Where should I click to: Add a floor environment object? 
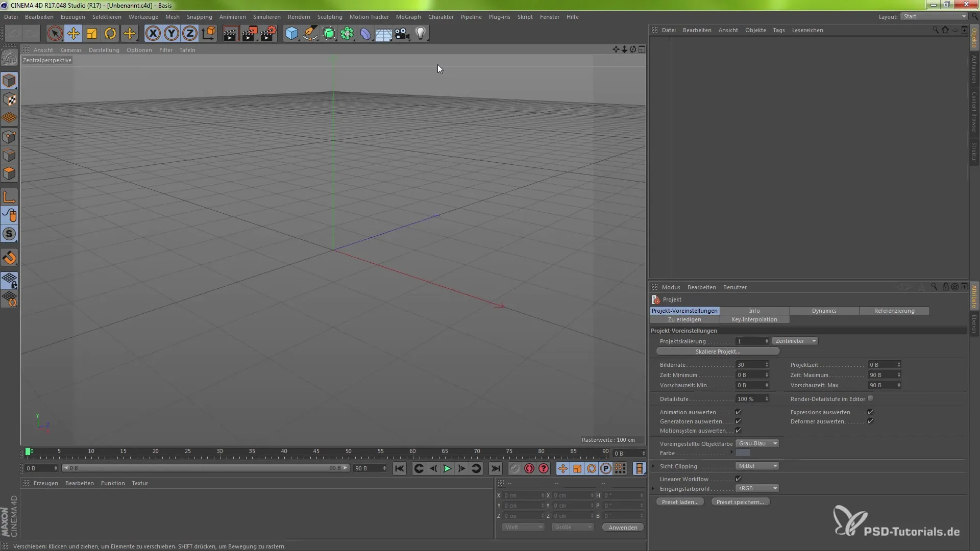pyautogui.click(x=384, y=34)
